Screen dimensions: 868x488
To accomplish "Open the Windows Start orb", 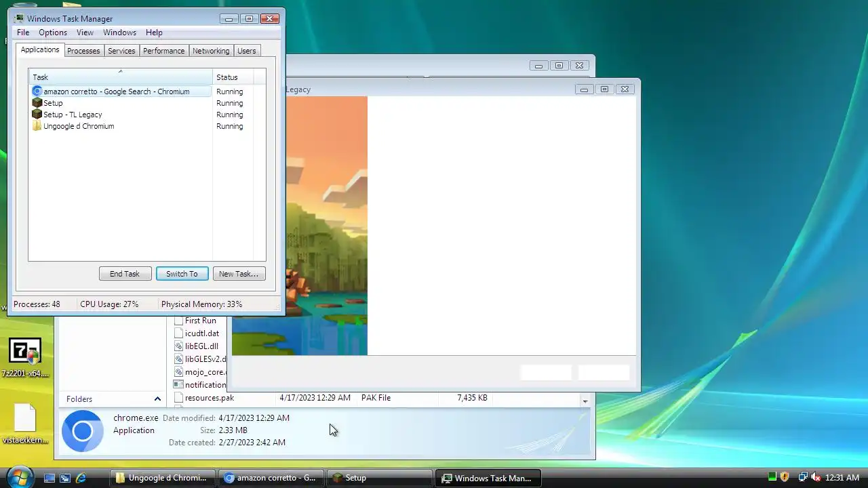I will pyautogui.click(x=19, y=477).
